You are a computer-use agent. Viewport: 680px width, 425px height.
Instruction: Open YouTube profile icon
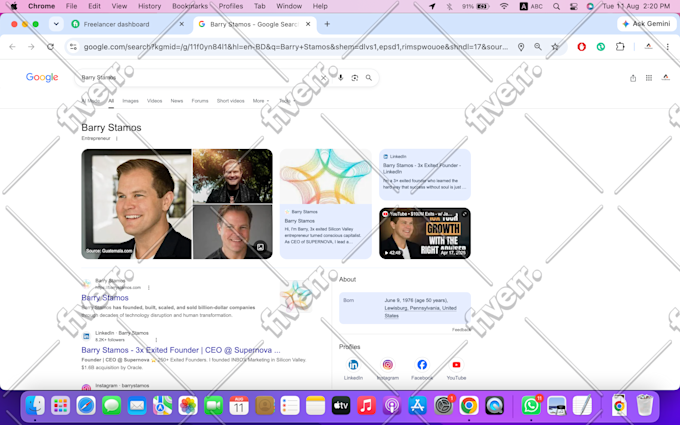[456, 365]
